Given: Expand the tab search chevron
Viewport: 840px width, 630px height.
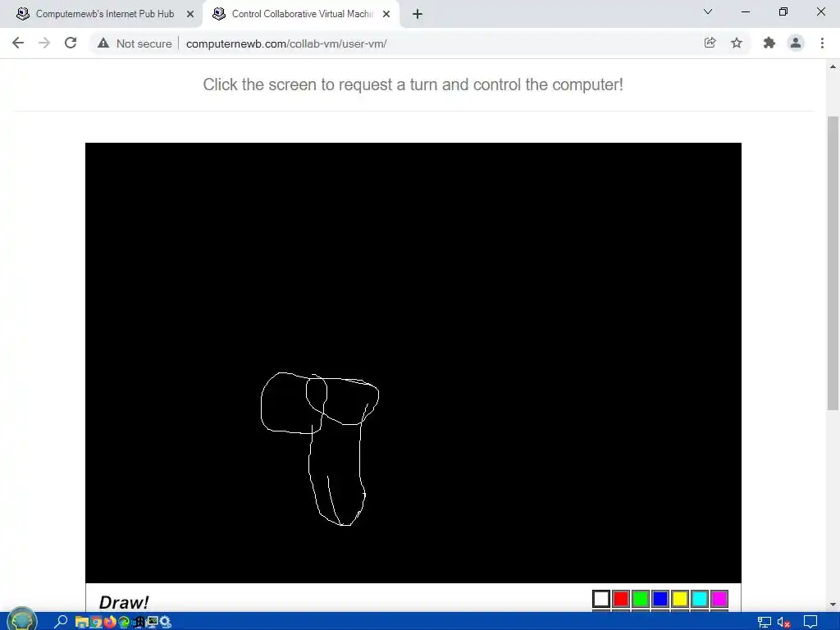Looking at the screenshot, I should click(708, 11).
